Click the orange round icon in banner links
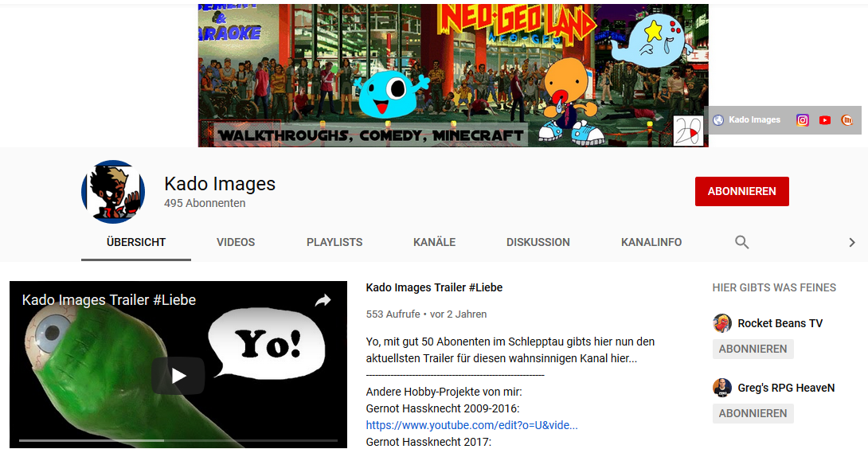Image resolution: width=868 pixels, height=449 pixels. tap(847, 120)
